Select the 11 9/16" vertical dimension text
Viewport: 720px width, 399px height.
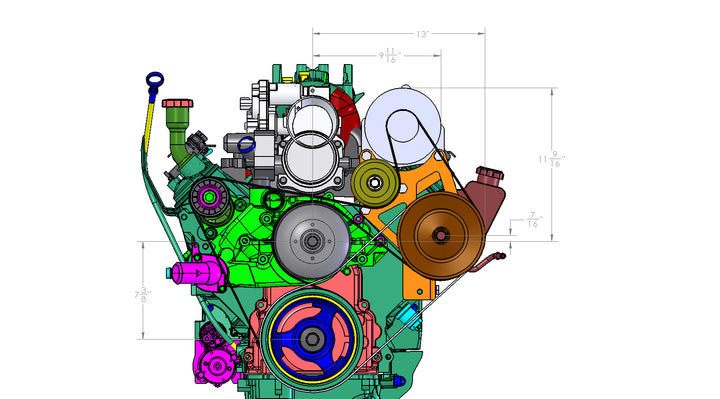[551, 159]
